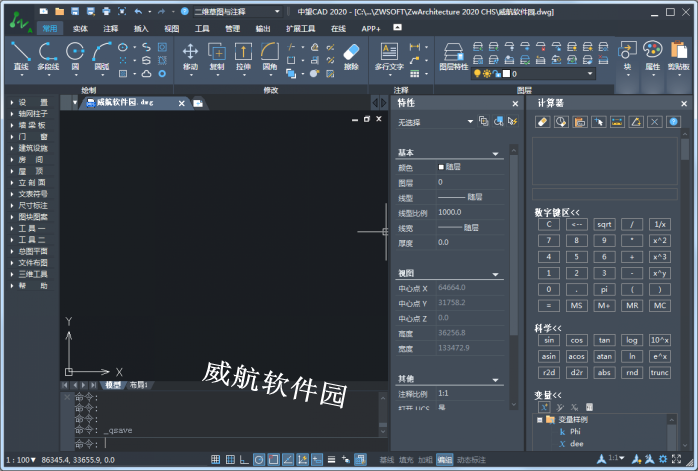Open the layer selection dropdown showing 0
This screenshot has height=471, width=698.
point(533,73)
